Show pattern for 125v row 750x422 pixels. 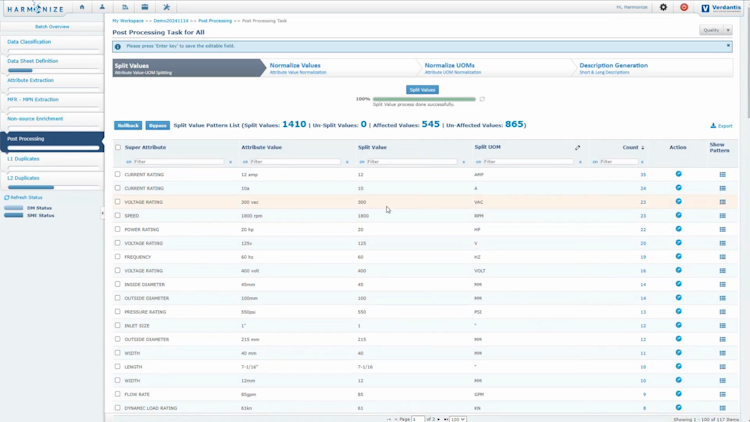coord(722,243)
